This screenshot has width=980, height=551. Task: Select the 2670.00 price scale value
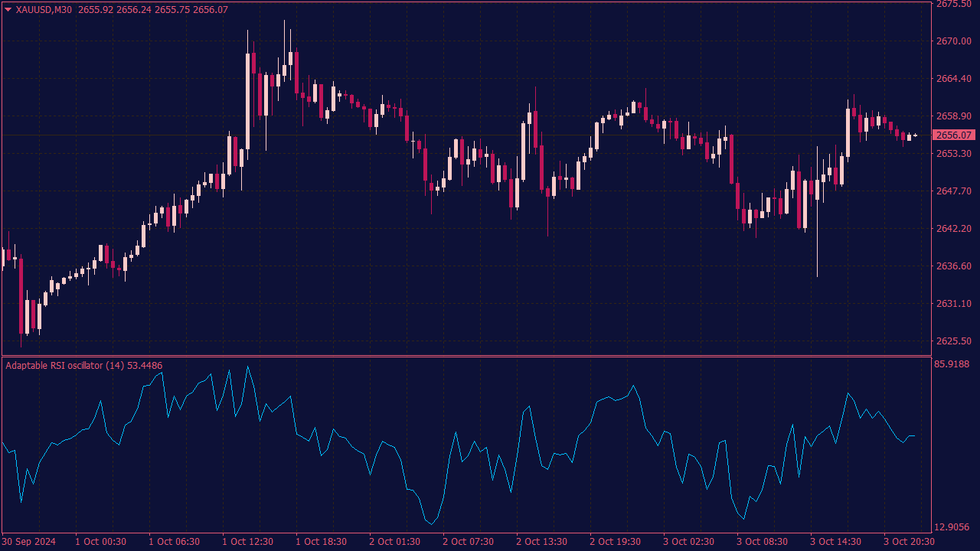click(x=953, y=41)
